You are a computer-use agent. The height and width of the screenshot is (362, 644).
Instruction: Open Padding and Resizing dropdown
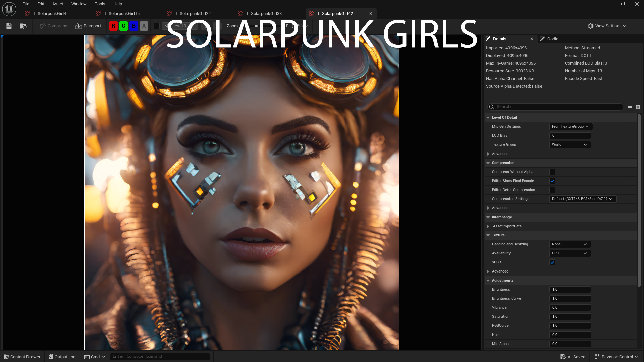[x=570, y=244]
